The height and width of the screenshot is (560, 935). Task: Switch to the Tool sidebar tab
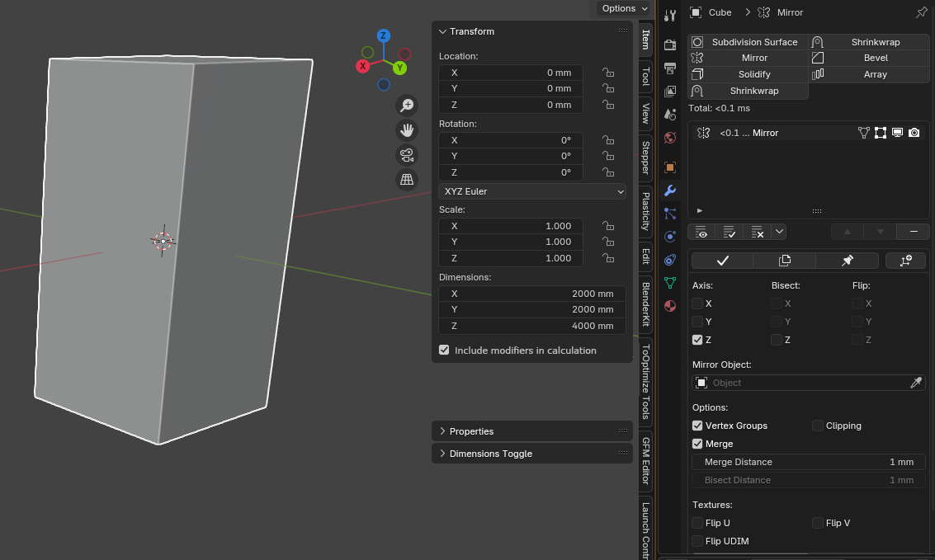(645, 76)
